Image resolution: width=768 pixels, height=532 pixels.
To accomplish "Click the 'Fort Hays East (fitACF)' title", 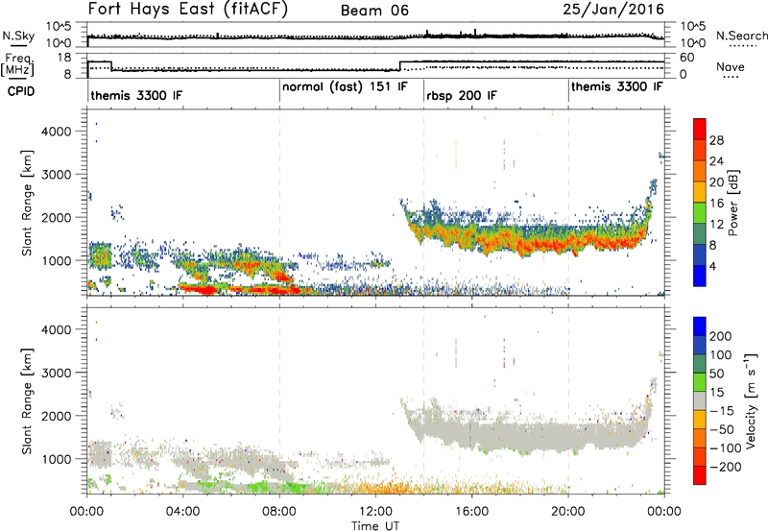I will (x=188, y=10).
